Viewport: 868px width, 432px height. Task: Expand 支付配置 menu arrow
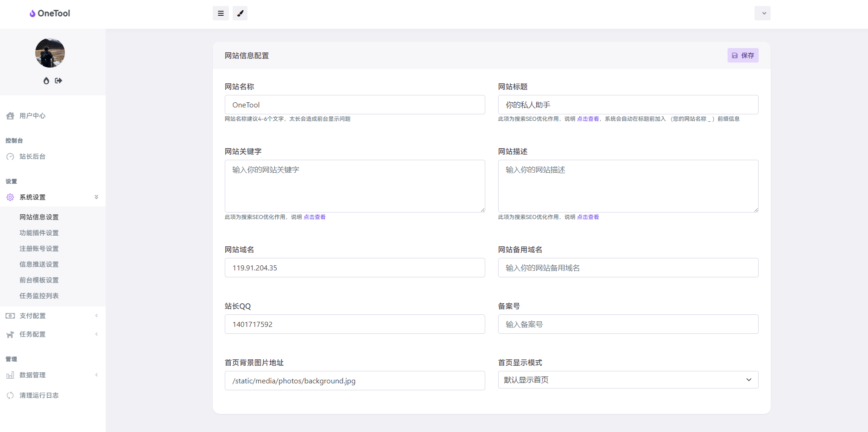pos(96,316)
